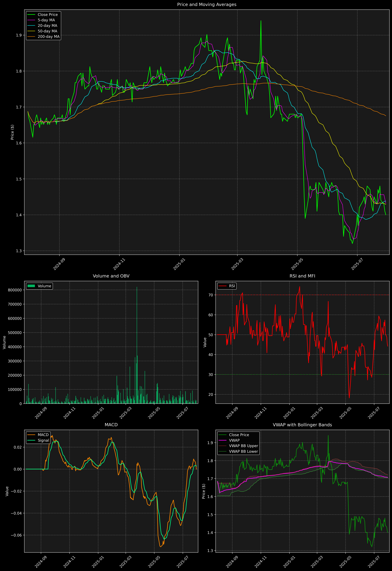This screenshot has height=571, width=392.
Task: Click the 50 tick on RSI chart
Action: (x=211, y=335)
